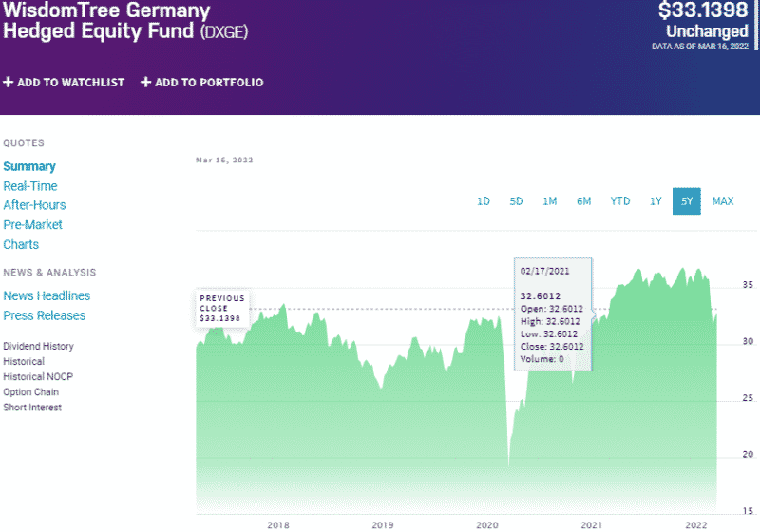Show MAX historical chart range
The height and width of the screenshot is (532, 760).
click(723, 201)
